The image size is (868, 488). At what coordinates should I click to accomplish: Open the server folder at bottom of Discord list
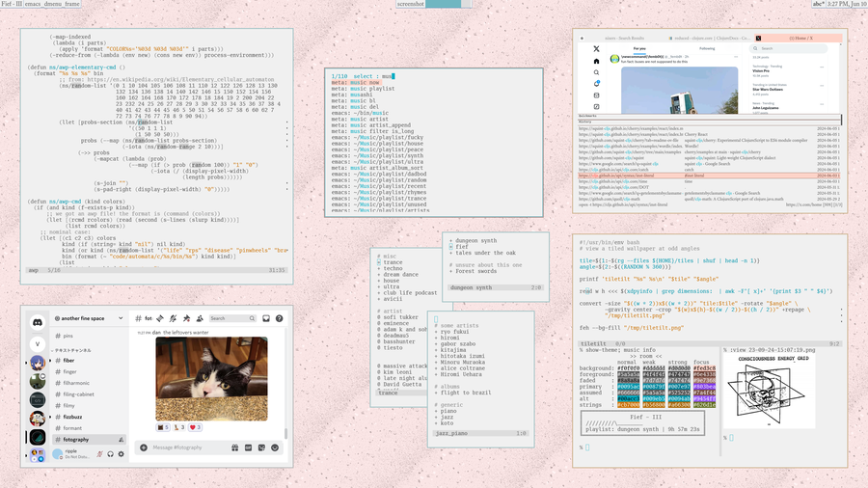pos(37,455)
